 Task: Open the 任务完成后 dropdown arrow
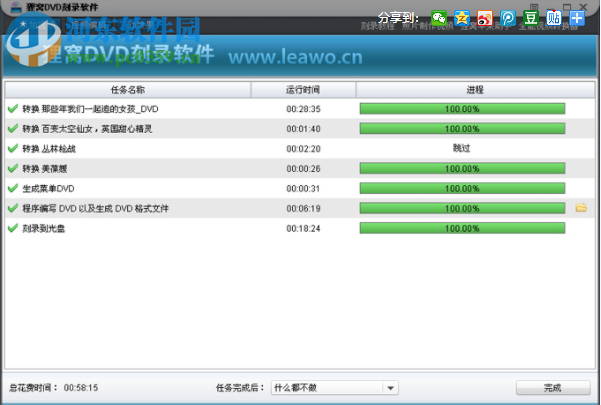click(x=390, y=388)
